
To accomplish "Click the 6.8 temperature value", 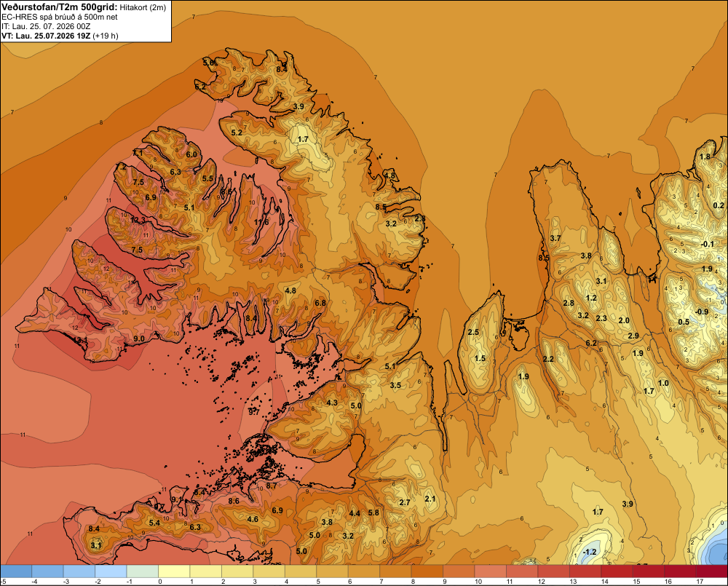I will point(320,304).
